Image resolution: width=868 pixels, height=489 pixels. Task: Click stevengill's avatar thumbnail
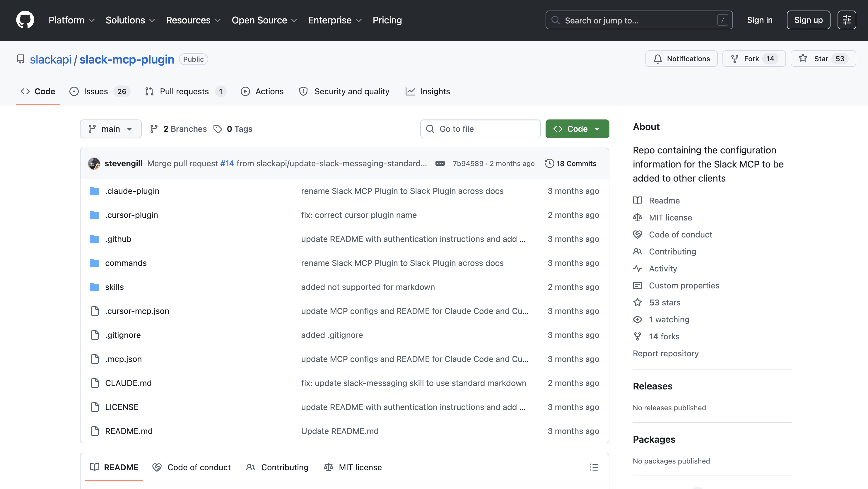click(94, 163)
